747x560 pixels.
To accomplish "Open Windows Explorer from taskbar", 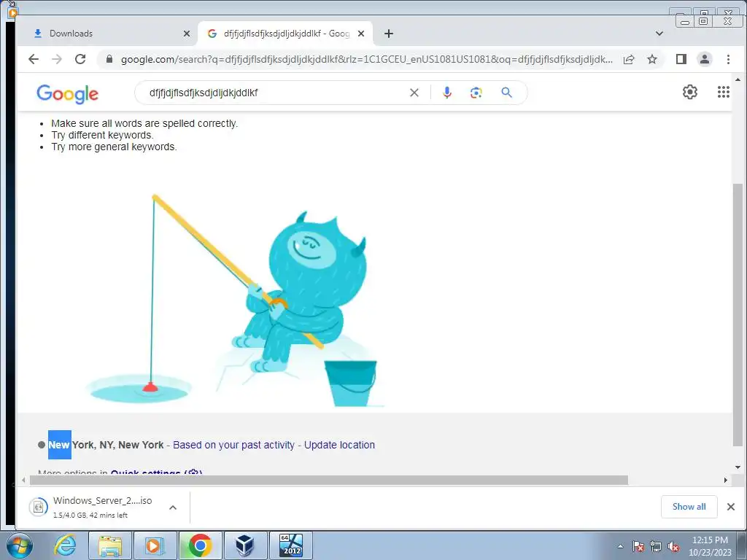I will tap(110, 545).
